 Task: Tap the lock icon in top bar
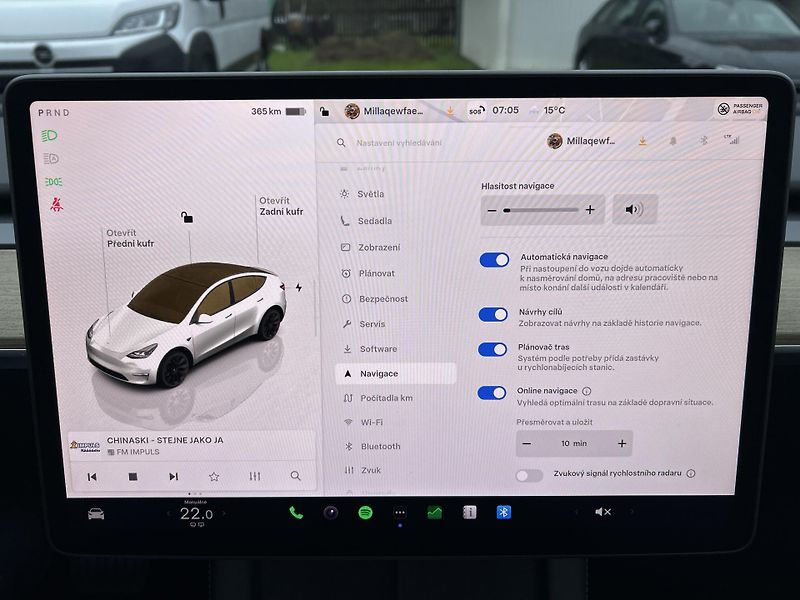point(324,111)
